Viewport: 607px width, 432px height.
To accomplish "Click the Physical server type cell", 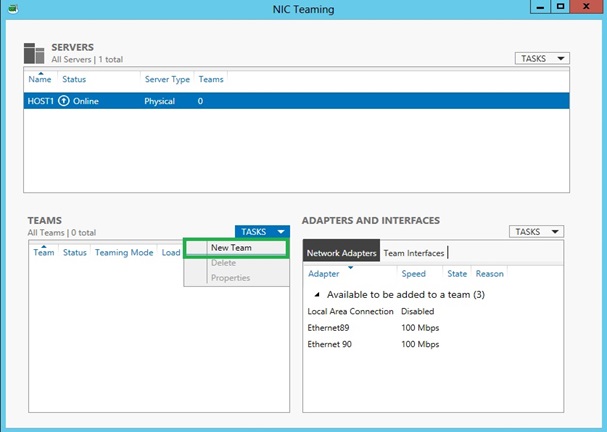I will [x=159, y=101].
